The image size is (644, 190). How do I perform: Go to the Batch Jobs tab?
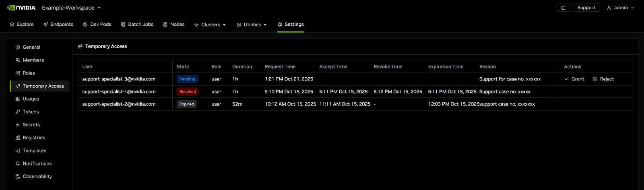point(137,25)
